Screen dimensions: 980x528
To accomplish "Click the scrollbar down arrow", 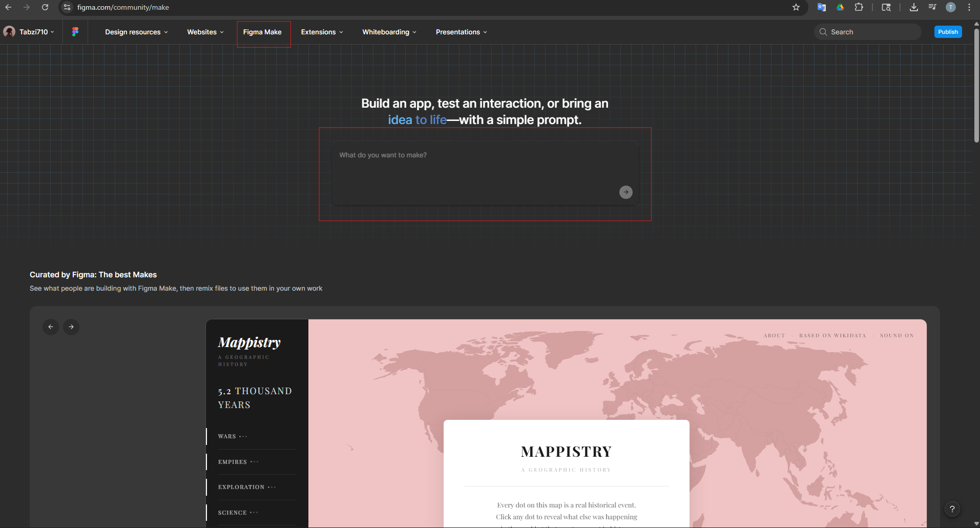I will click(976, 524).
